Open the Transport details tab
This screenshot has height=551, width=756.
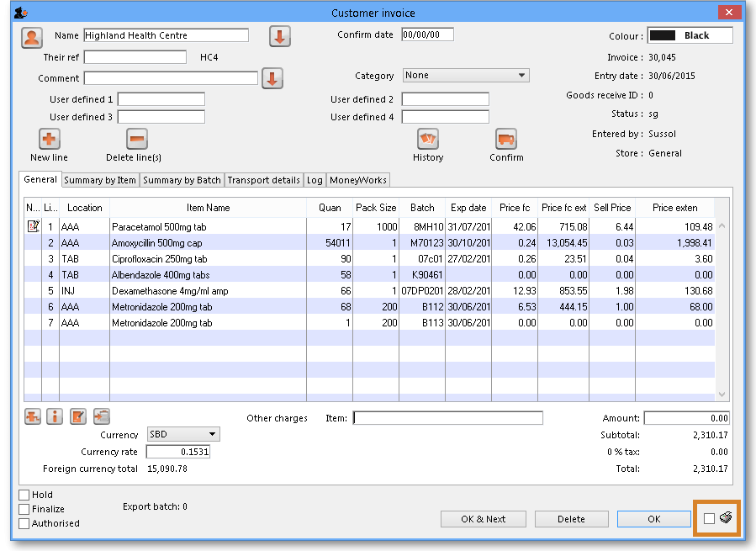click(x=263, y=180)
